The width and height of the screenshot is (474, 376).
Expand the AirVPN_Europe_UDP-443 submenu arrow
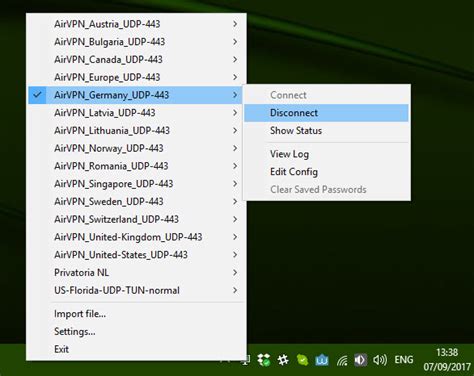(235, 77)
